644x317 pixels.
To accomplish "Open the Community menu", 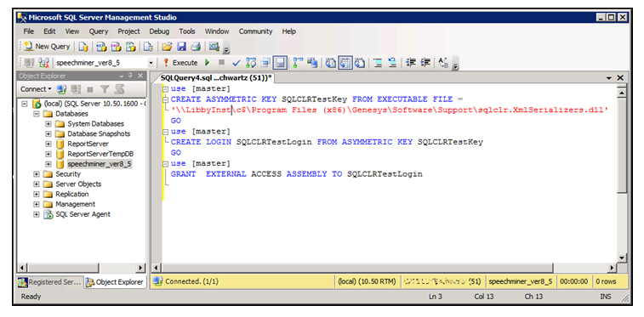I will point(255,31).
